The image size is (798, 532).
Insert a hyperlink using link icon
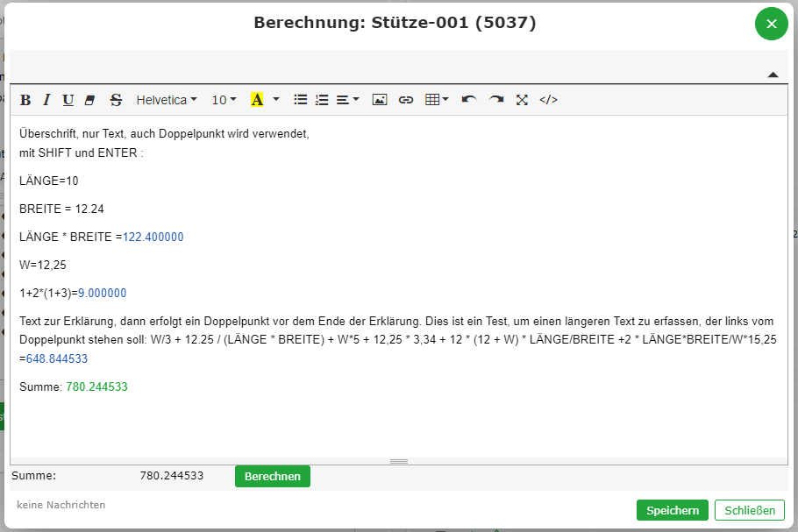(405, 100)
